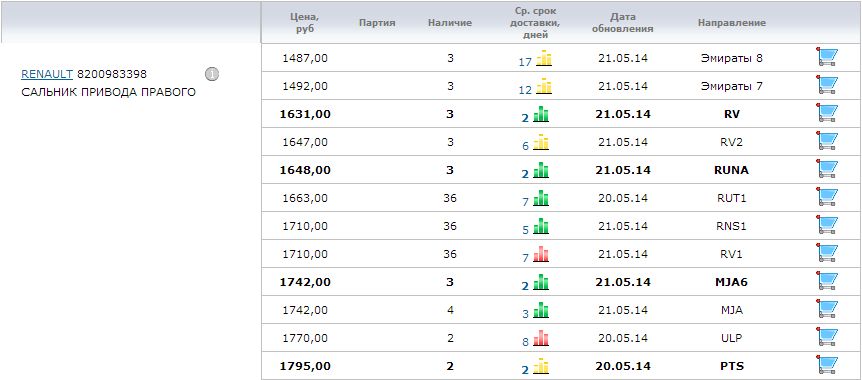Click the cart icon for RUT1

click(827, 197)
